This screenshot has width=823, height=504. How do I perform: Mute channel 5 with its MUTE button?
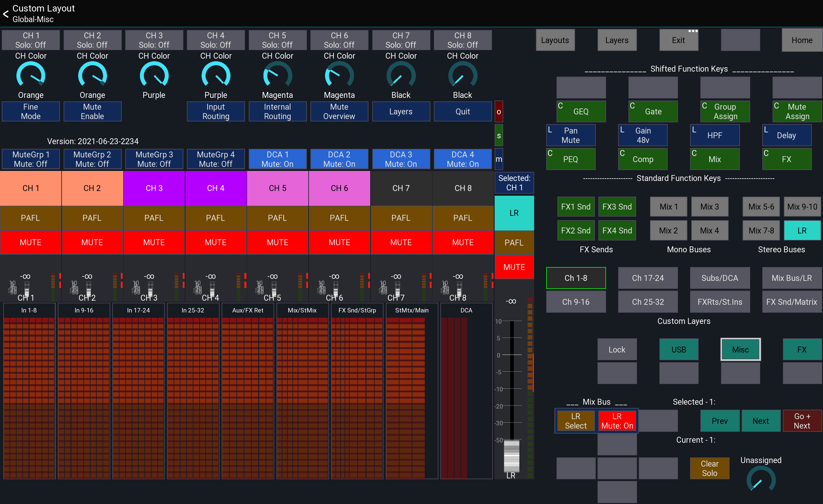click(278, 242)
